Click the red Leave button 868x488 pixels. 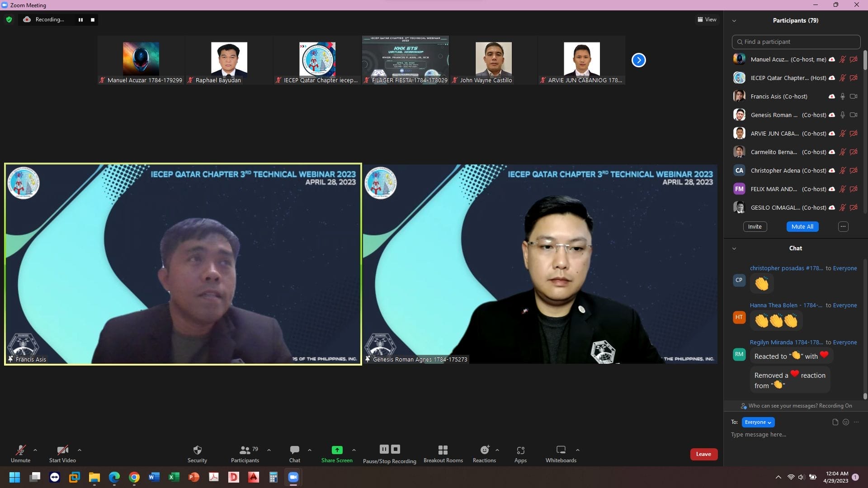pos(703,454)
